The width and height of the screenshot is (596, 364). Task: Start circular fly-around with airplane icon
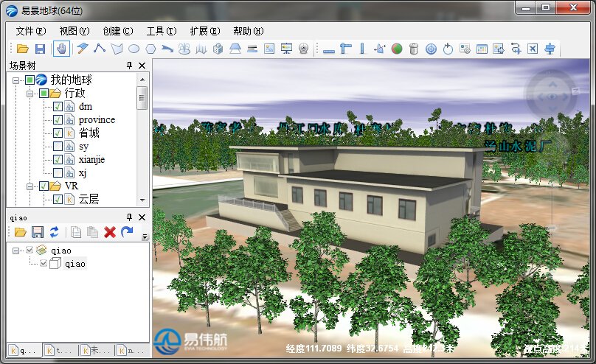pyautogui.click(x=448, y=49)
